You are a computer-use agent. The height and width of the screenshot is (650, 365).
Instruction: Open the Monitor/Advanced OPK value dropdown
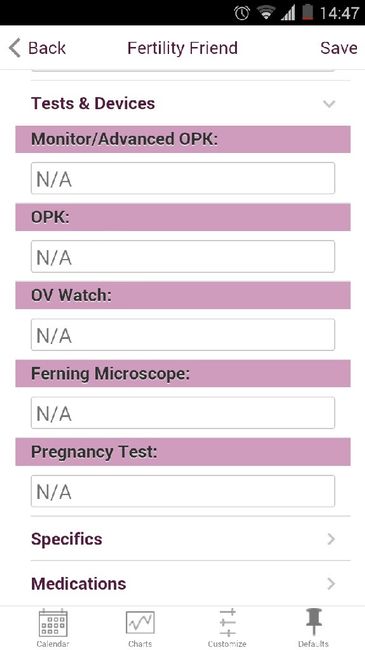click(x=183, y=178)
